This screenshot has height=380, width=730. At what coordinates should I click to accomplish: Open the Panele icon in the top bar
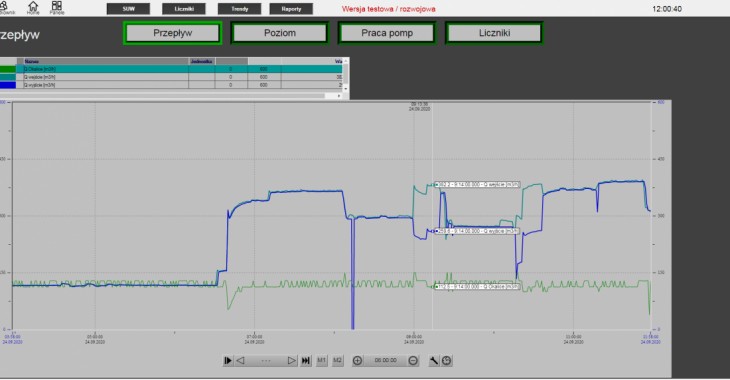point(57,7)
